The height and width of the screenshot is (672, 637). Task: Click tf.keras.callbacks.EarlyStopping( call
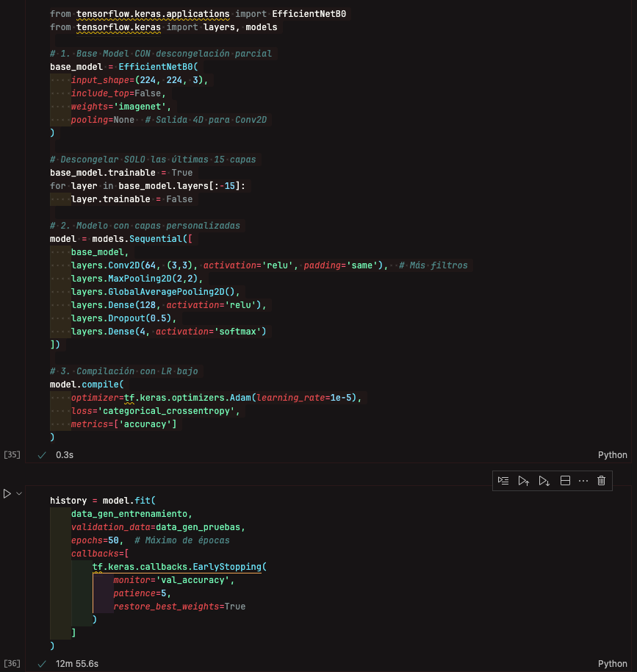click(179, 567)
